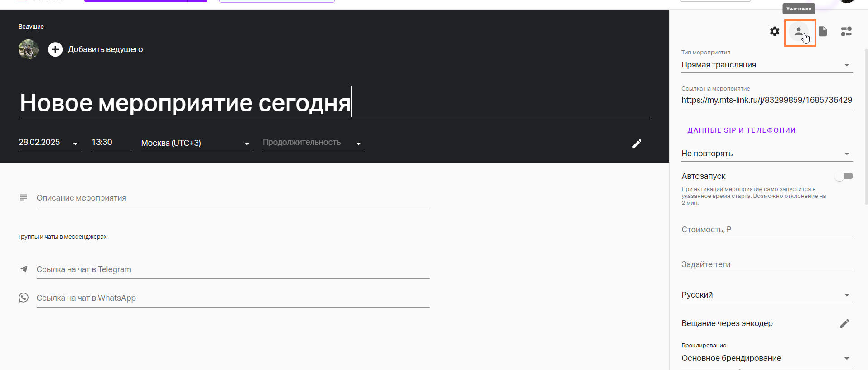Toggle the Автозапуск switch

coord(844,176)
